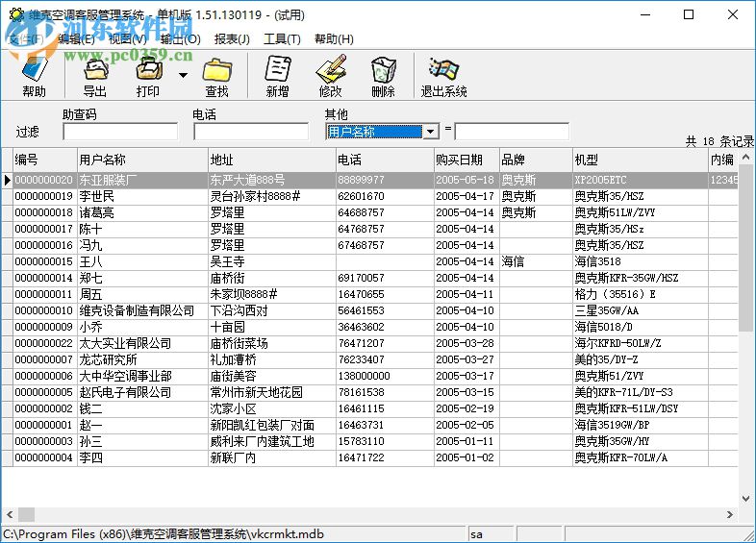756x543 pixels.
Task: Click the horizontal scrollbar left arrow
Action: click(10, 514)
